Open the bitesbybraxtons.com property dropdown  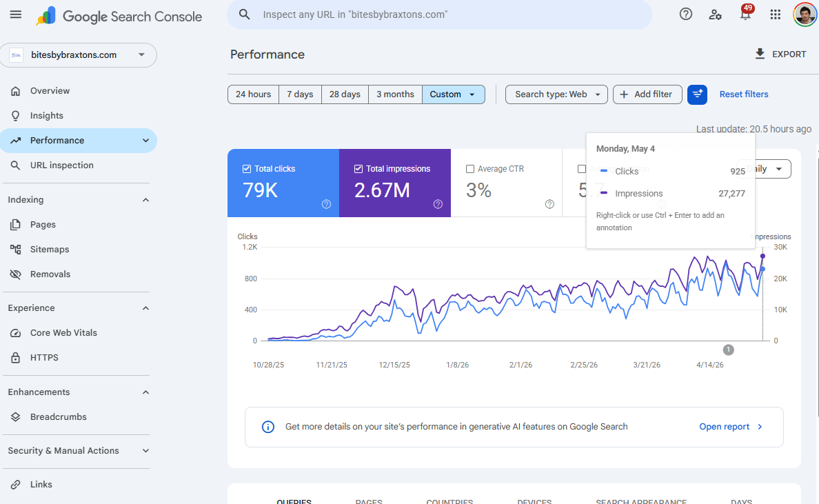(79, 55)
